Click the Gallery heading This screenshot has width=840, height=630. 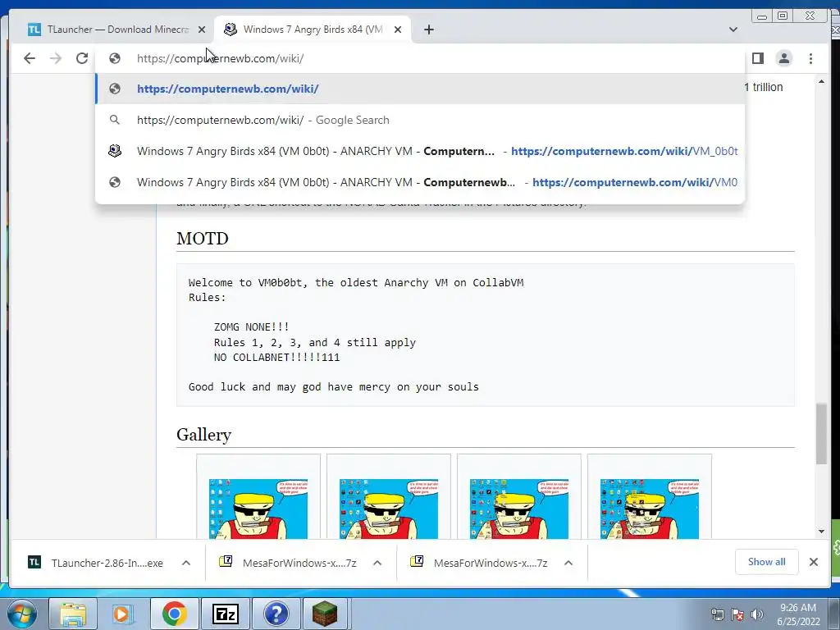[x=203, y=435]
